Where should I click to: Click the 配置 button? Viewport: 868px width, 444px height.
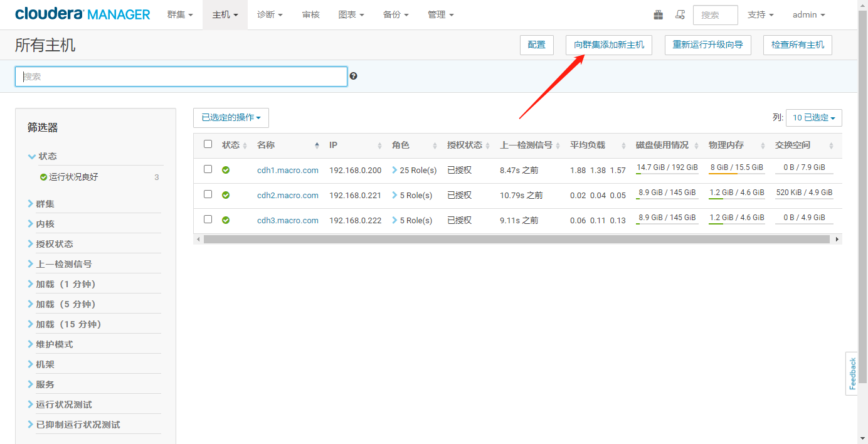click(x=537, y=45)
